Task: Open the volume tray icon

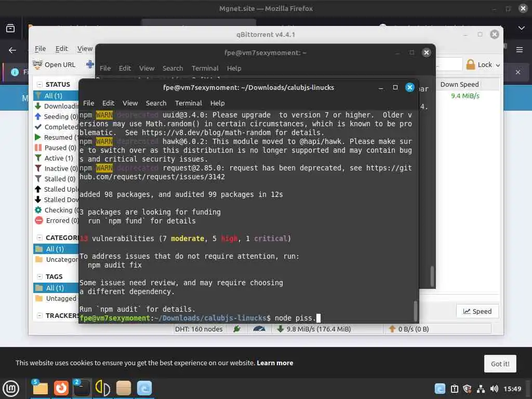Action: point(494,389)
